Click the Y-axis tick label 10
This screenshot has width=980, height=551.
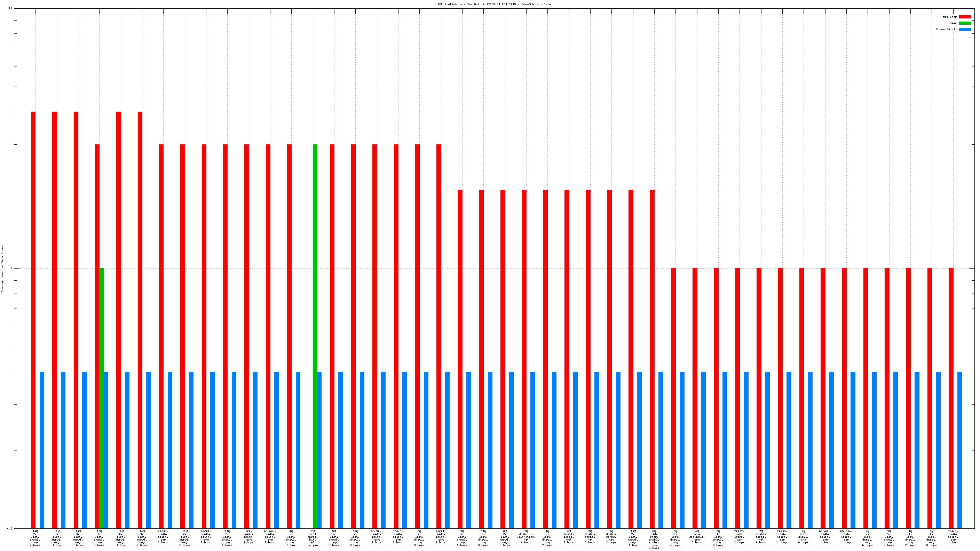10,8
